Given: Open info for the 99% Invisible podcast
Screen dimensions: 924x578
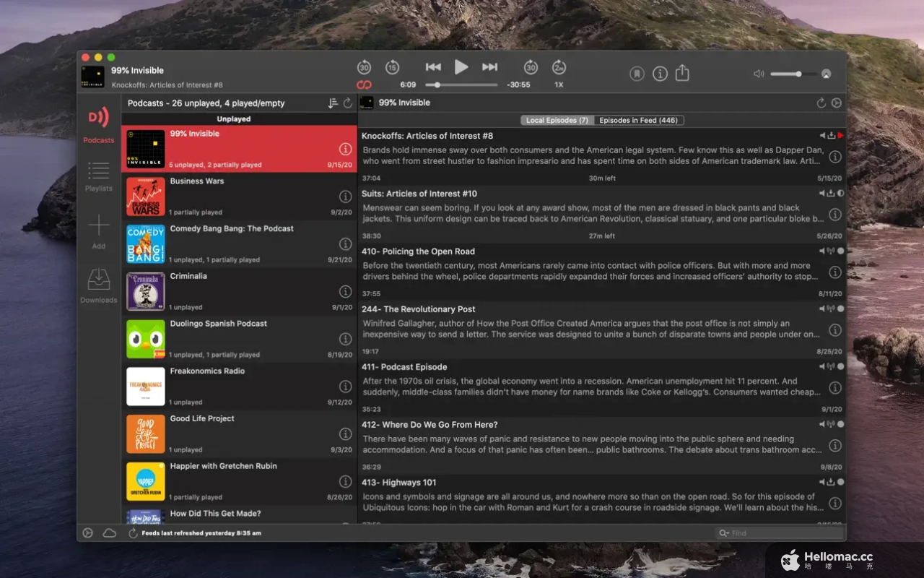Looking at the screenshot, I should (345, 149).
